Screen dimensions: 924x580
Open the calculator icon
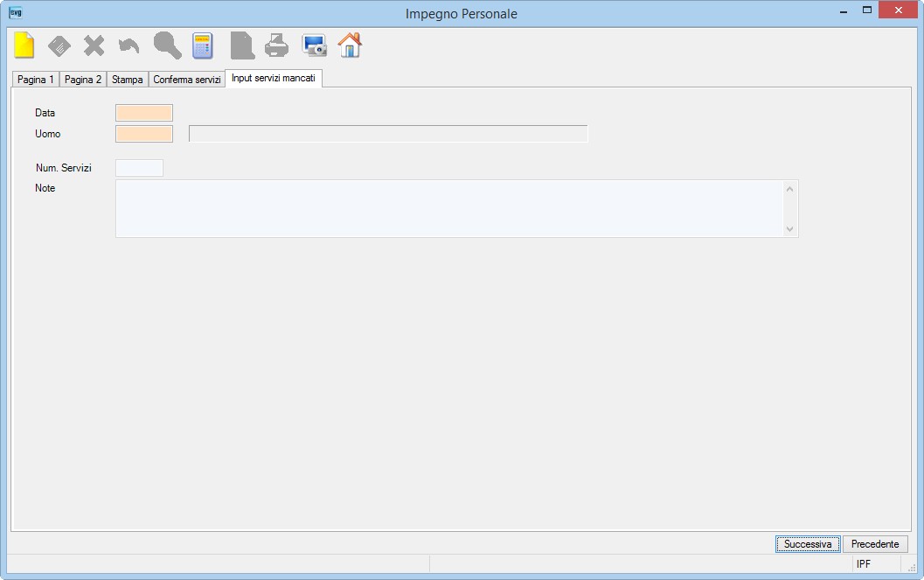[x=203, y=45]
